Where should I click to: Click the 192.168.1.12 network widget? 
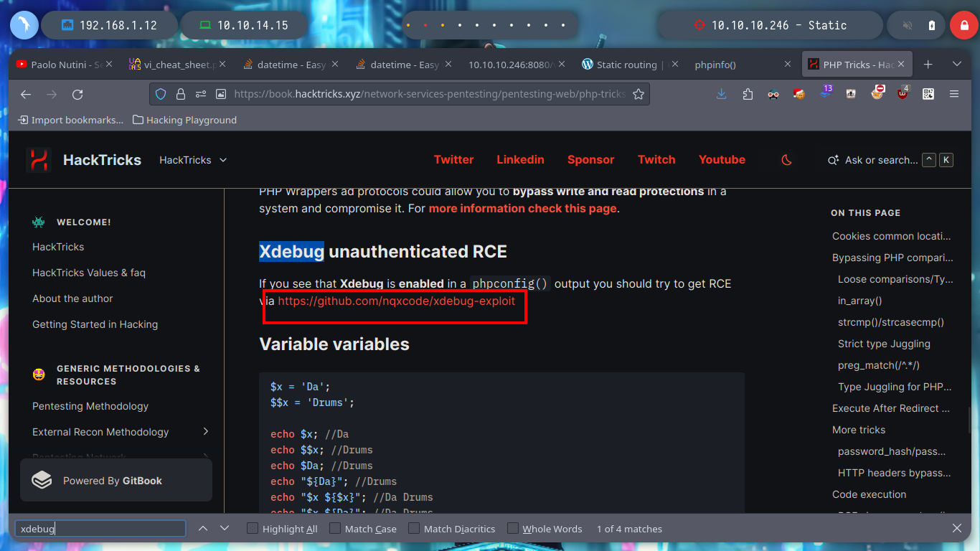point(109,25)
